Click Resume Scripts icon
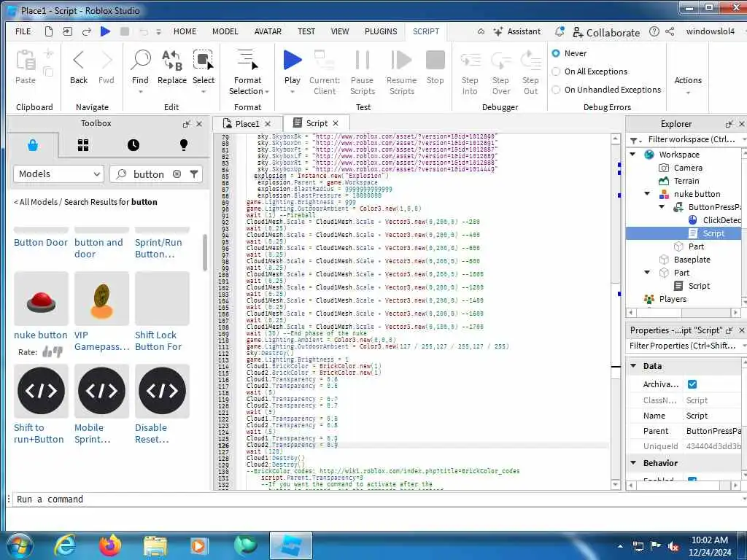The image size is (747, 560). coord(402,61)
